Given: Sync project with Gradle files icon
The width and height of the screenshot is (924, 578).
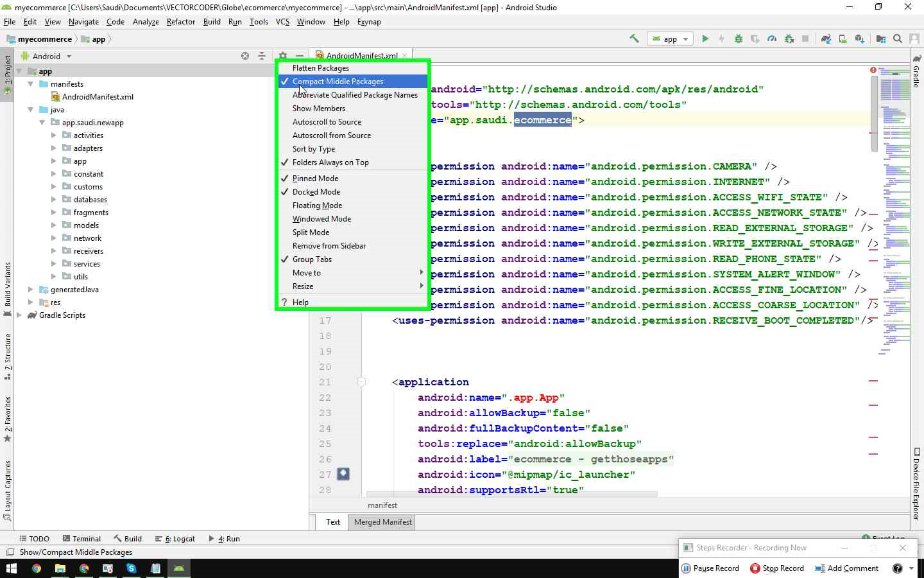Looking at the screenshot, I should coord(826,39).
